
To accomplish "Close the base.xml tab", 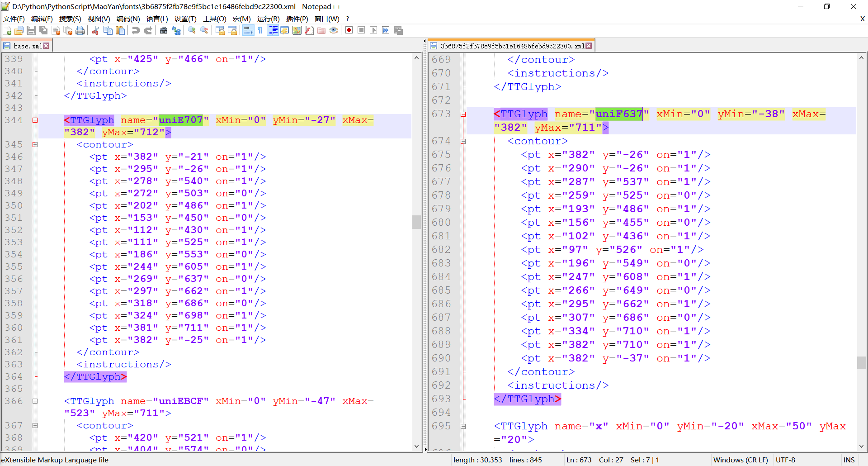I will 46,46.
